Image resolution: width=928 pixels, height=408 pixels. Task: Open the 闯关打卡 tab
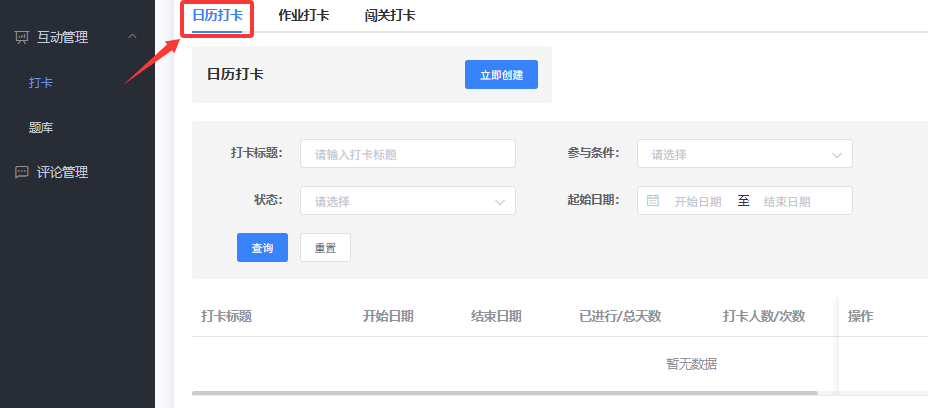(x=390, y=15)
